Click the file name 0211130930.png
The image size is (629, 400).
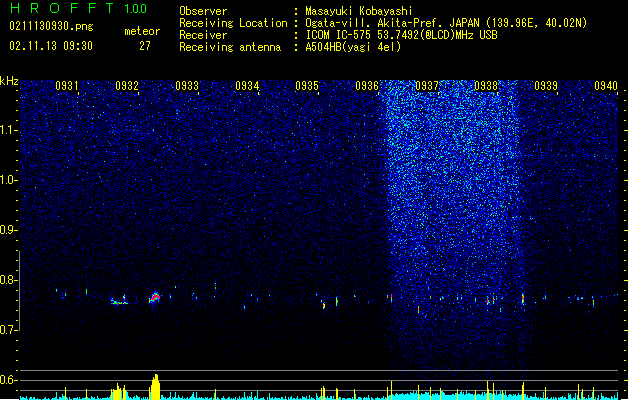51,26
